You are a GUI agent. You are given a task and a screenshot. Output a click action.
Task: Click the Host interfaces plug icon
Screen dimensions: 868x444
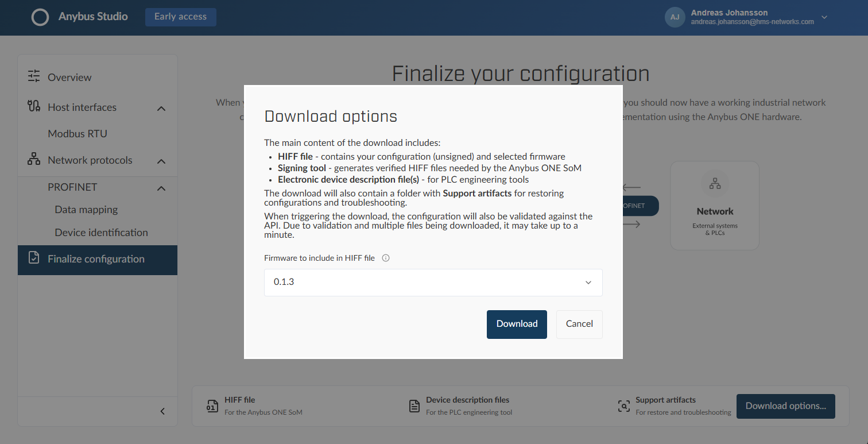coord(34,106)
